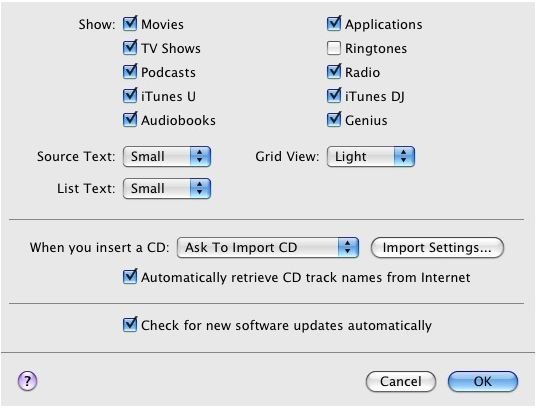Disable TV Shows in the Show list
536x408 pixels.
coord(130,48)
